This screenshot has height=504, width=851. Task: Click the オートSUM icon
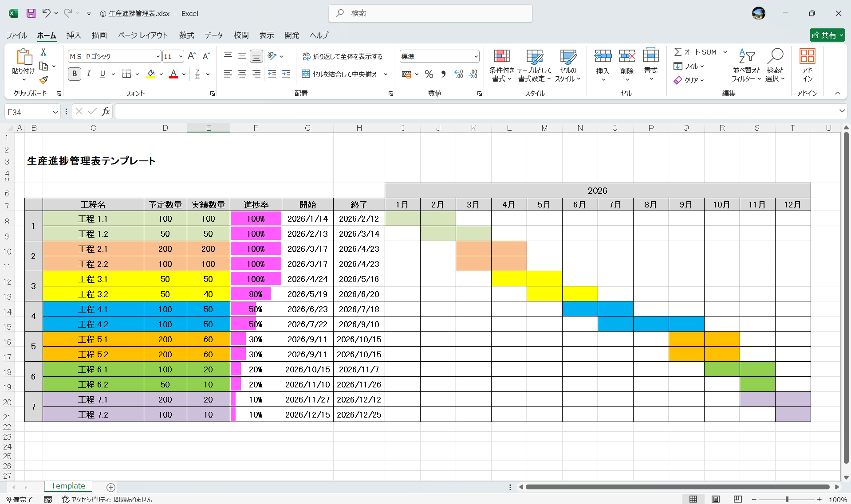pos(678,51)
